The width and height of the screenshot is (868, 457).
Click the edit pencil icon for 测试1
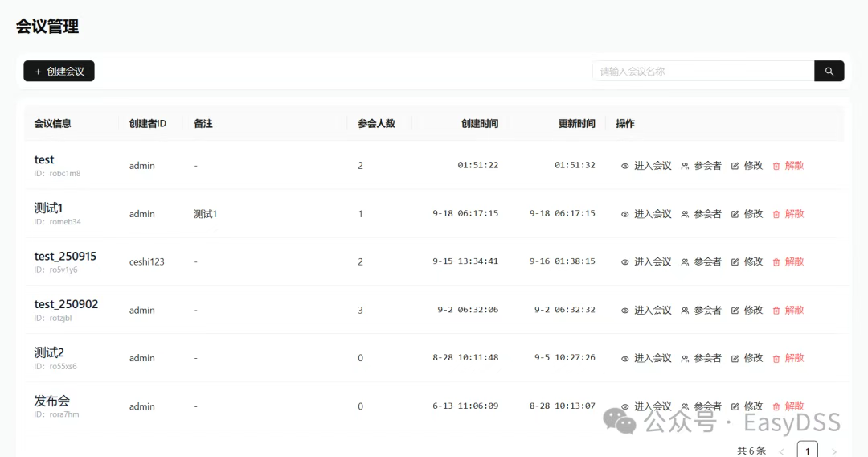coord(735,214)
